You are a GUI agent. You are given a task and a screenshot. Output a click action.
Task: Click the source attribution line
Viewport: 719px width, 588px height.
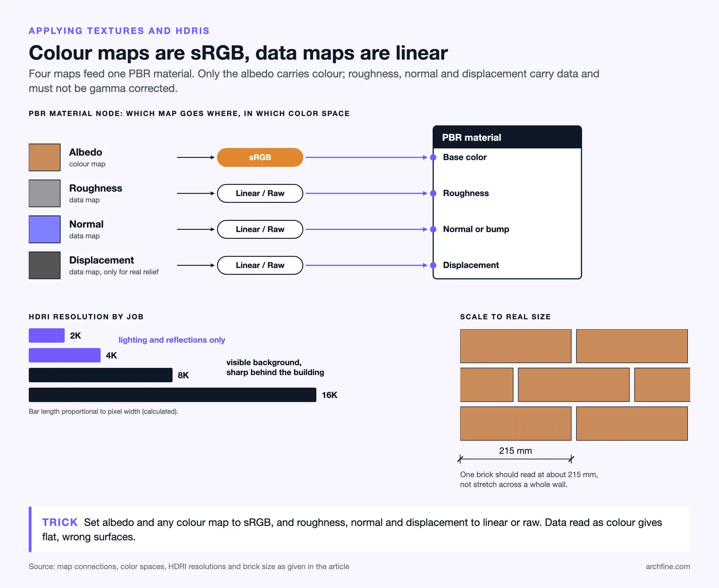pos(189,566)
